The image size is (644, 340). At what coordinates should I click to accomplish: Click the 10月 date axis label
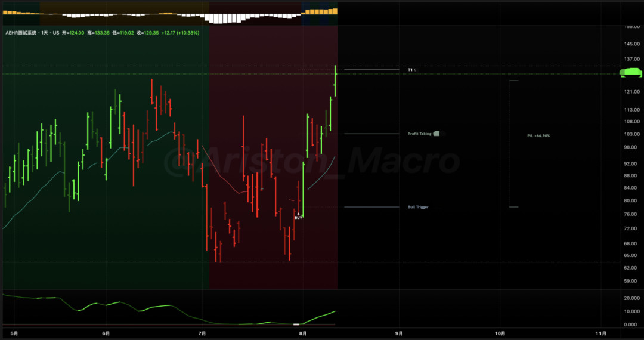coord(500,333)
